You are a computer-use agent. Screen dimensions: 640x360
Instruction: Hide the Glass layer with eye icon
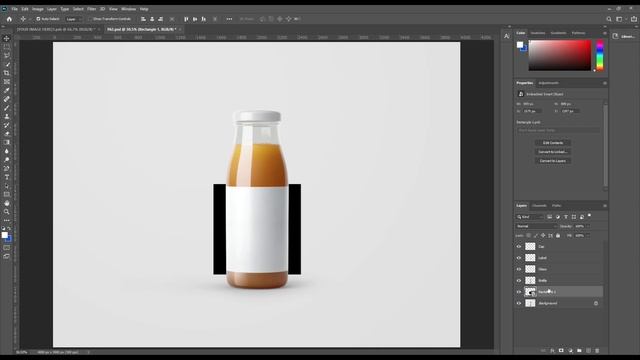click(x=519, y=269)
